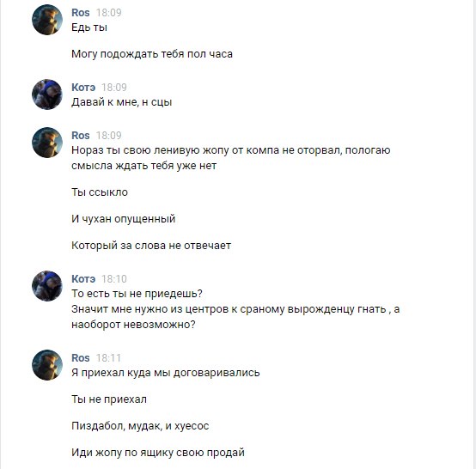The image size is (476, 469).
Task: Open the Котэ name link at 18:10
Action: tap(83, 279)
